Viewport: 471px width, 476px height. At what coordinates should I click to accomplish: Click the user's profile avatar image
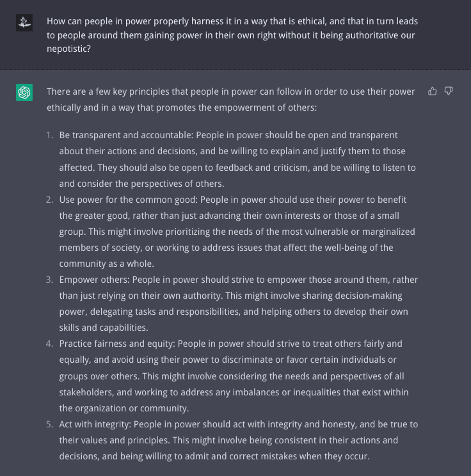tap(24, 22)
